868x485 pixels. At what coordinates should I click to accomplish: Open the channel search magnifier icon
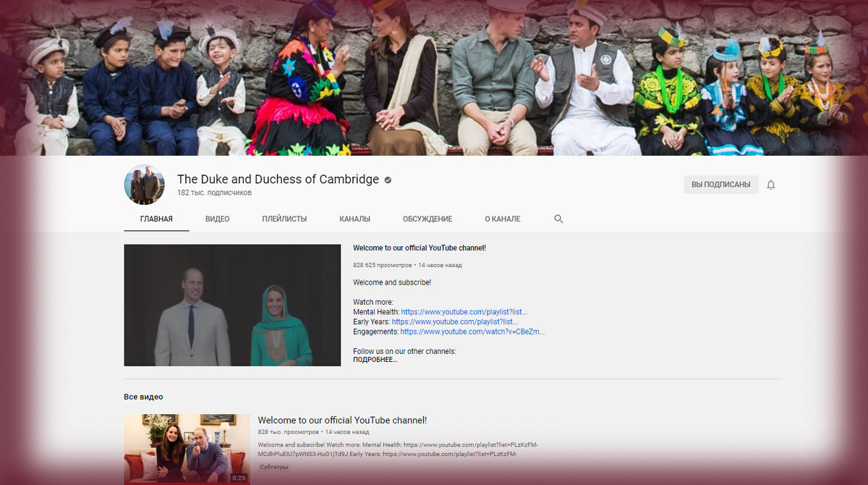click(558, 219)
